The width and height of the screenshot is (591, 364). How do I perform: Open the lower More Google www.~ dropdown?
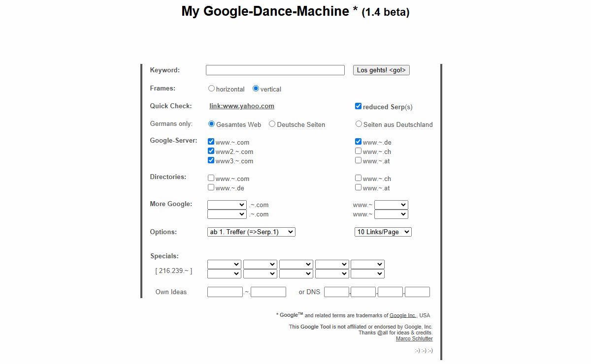(x=391, y=214)
